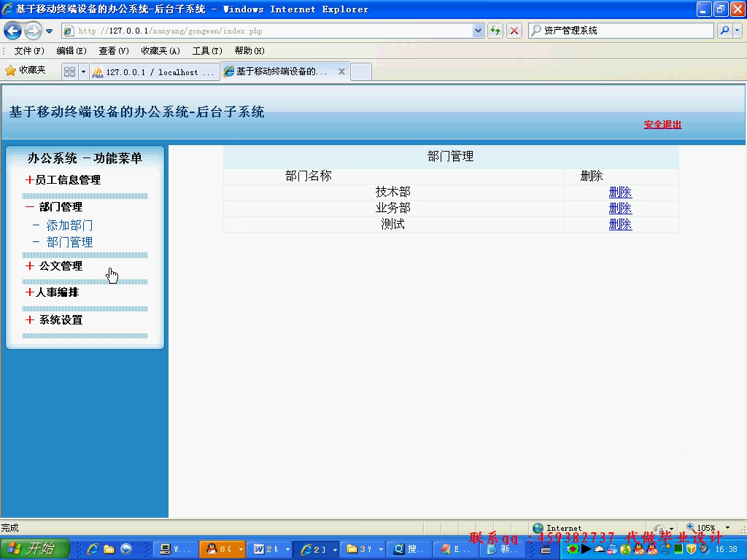This screenshot has height=560, width=747.
Task: Open the address bar history dropdown
Action: [x=478, y=31]
